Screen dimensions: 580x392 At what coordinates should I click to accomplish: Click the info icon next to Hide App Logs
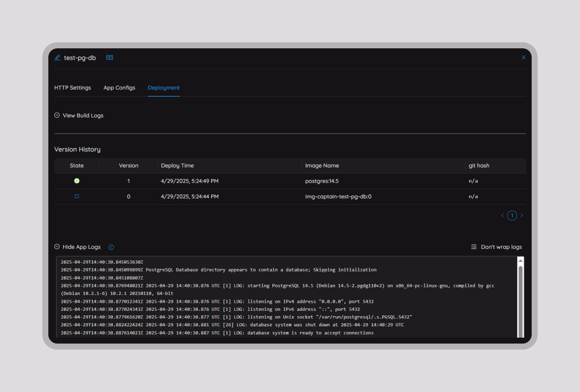click(x=111, y=247)
